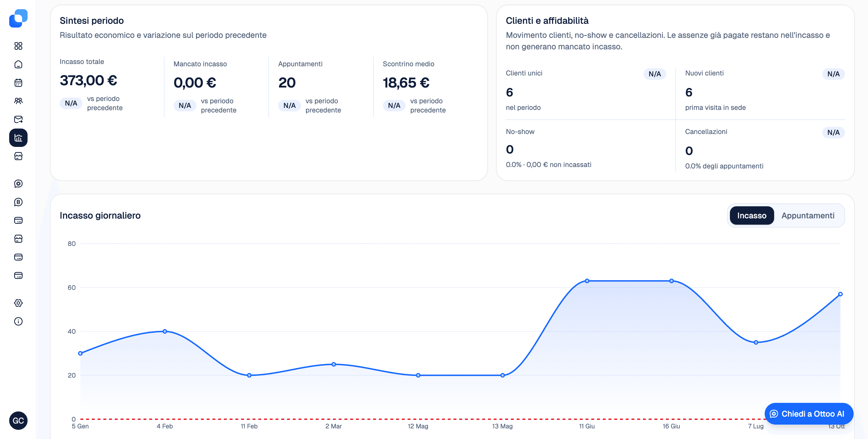Click the 18,65 € average receipt value
Screen dimensions: 868x439
tap(406, 83)
